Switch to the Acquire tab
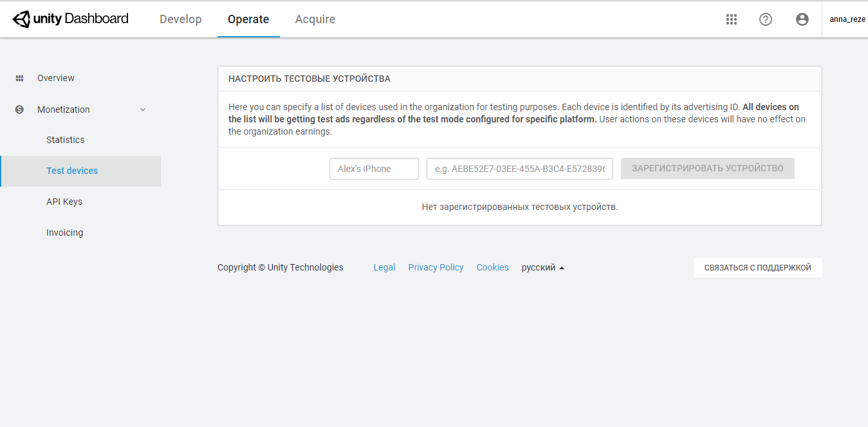The width and height of the screenshot is (868, 427). point(315,19)
